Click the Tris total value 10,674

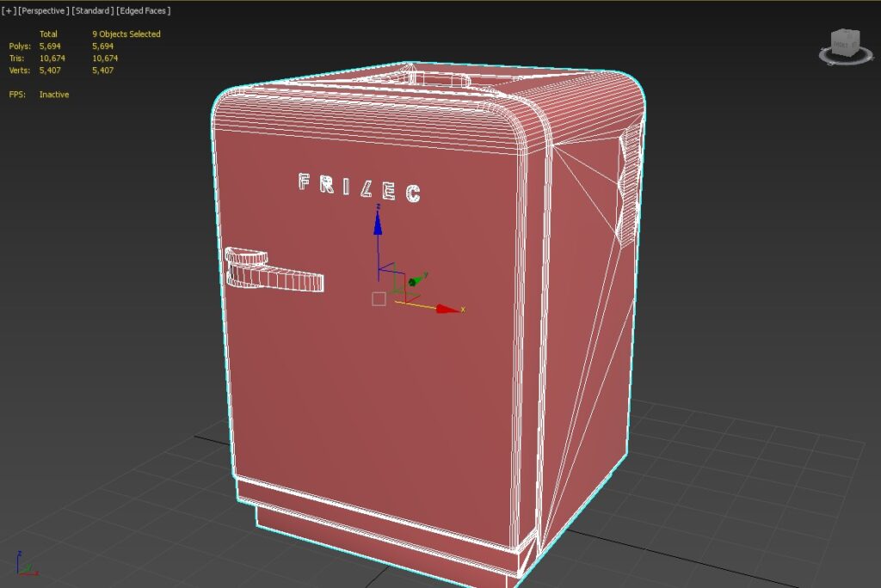52,58
